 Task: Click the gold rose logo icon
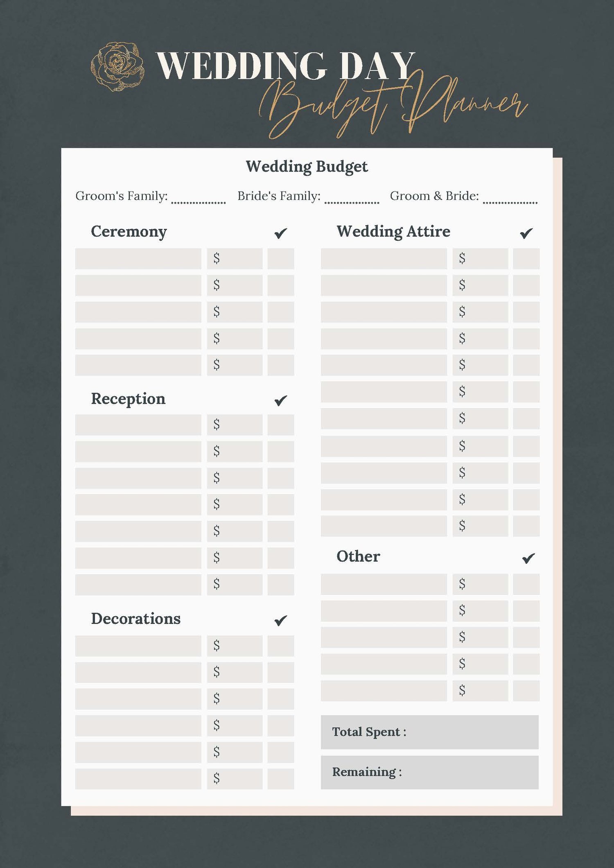(x=117, y=66)
